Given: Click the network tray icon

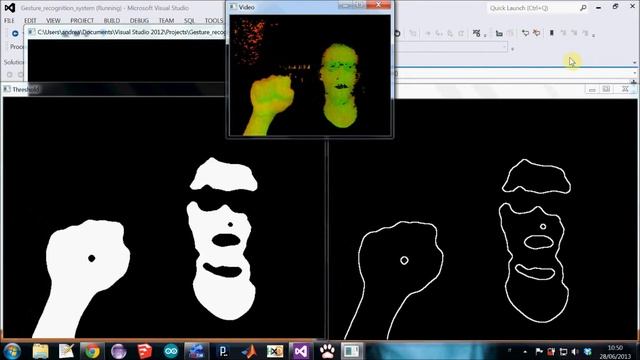Looking at the screenshot, I should 563,351.
